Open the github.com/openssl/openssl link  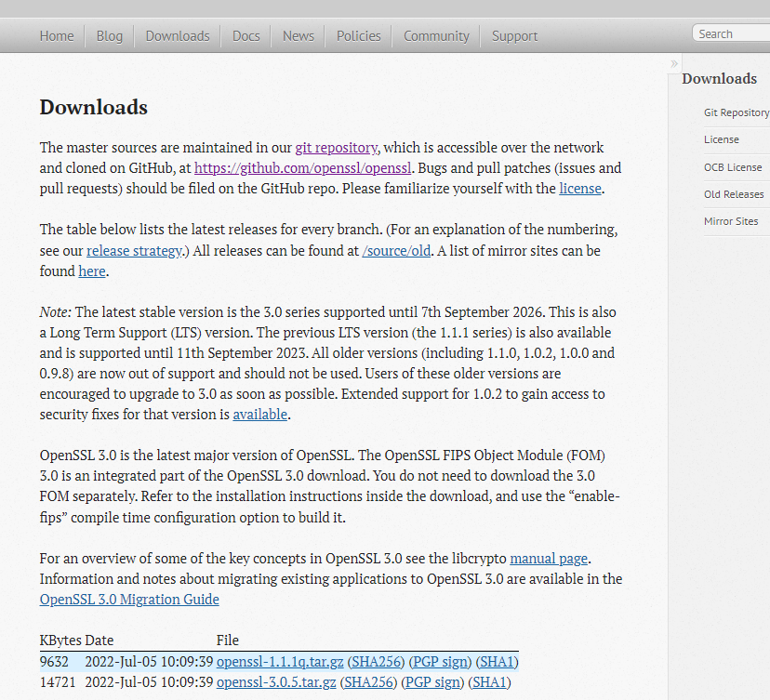point(303,168)
